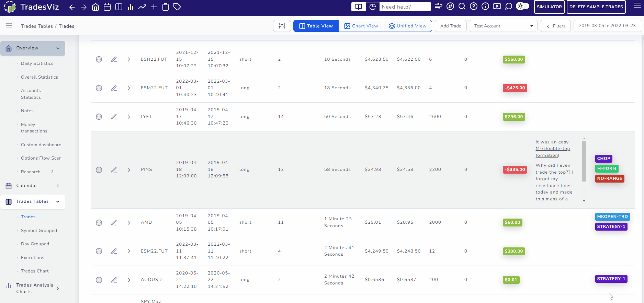Click the plus icon to add

click(154, 7)
